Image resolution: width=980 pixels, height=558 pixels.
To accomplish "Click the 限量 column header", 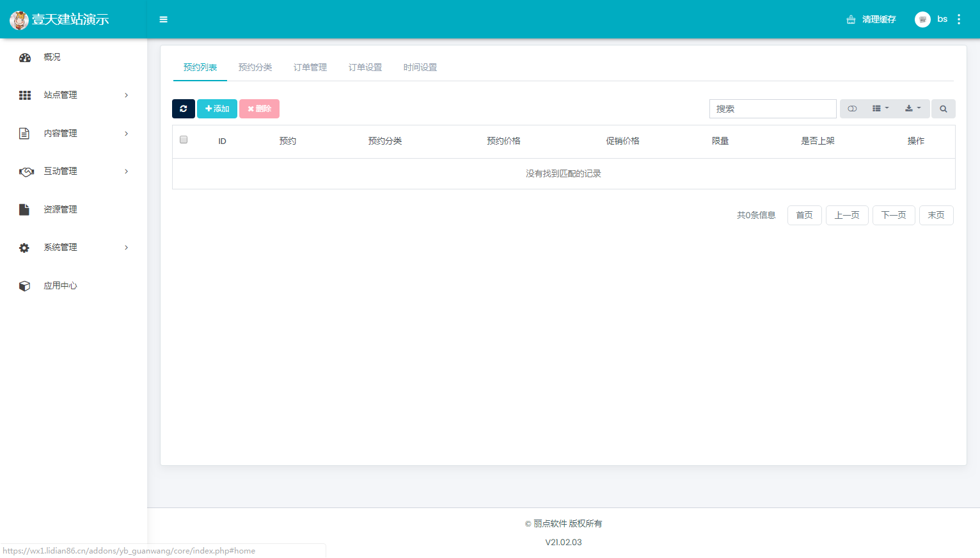I will tap(720, 141).
